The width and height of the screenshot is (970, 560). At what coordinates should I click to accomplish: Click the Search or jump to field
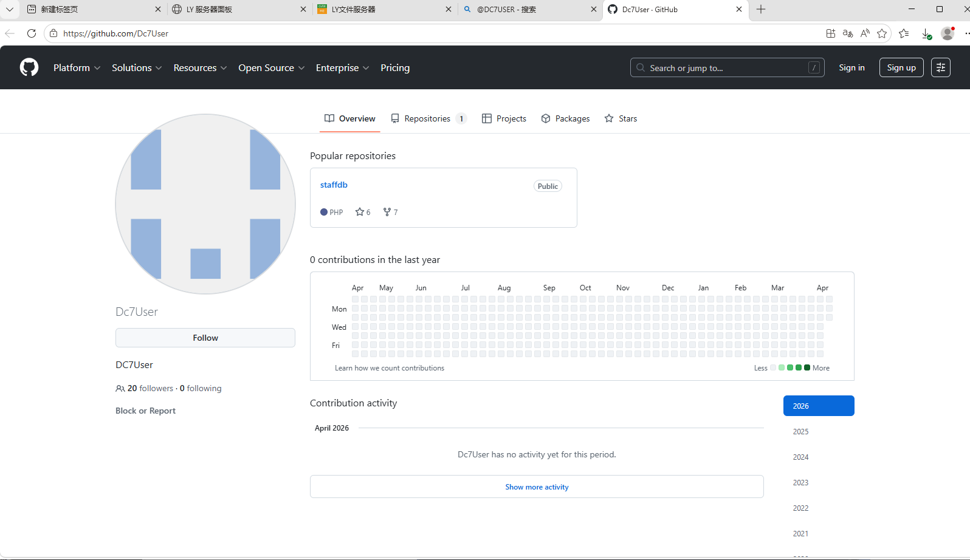(726, 67)
